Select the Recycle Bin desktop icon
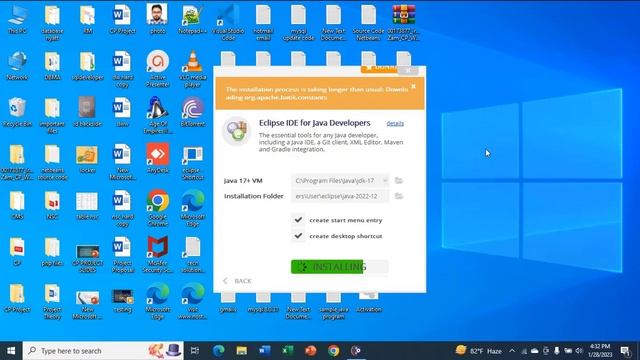The image size is (640, 360). click(17, 112)
